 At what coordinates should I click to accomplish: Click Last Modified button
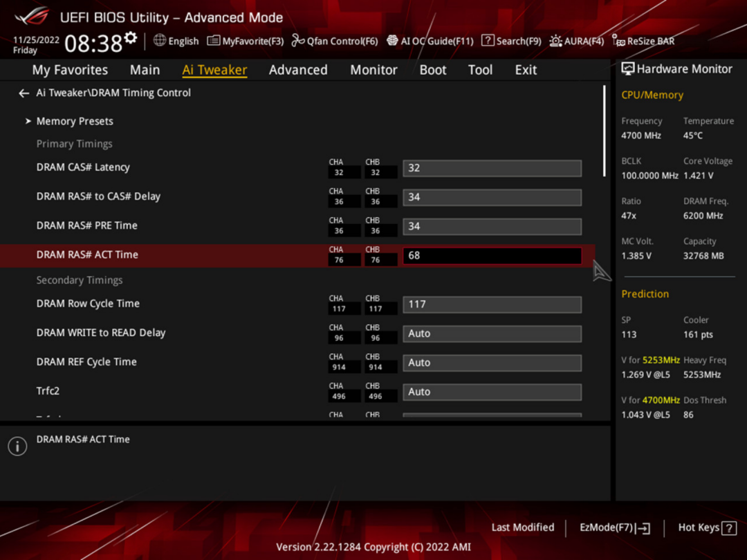(x=523, y=528)
